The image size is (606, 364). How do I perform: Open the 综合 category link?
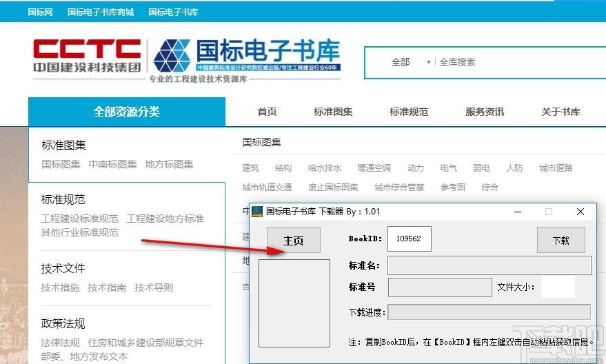[x=489, y=188]
